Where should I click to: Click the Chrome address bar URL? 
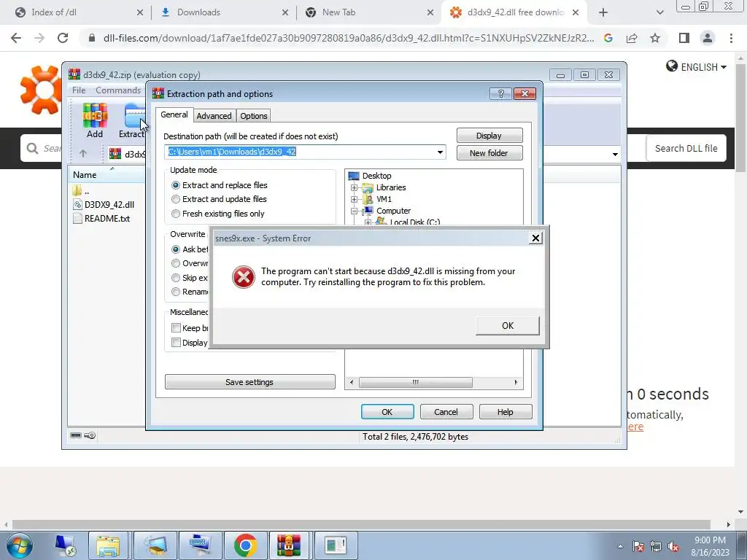click(x=349, y=38)
